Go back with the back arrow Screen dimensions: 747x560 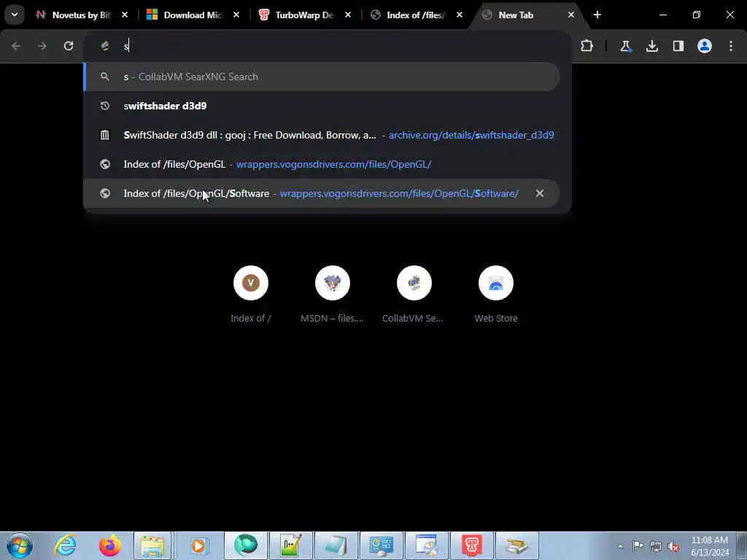click(x=16, y=46)
